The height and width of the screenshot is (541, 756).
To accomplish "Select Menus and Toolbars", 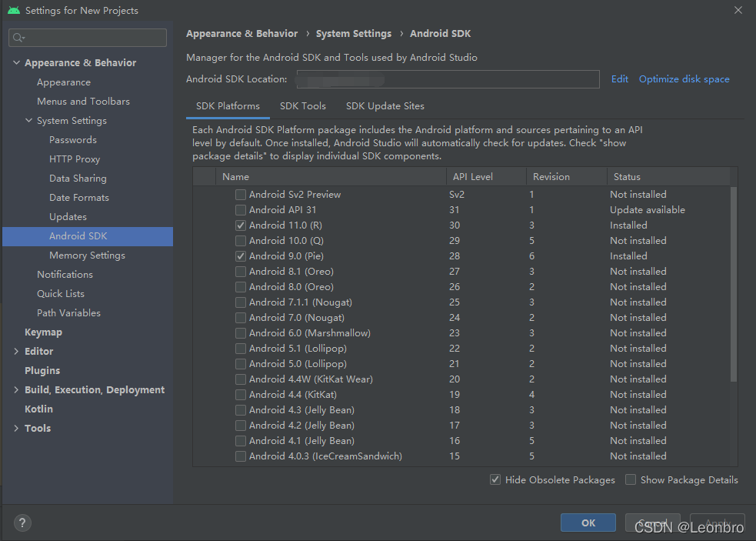I will [x=83, y=102].
